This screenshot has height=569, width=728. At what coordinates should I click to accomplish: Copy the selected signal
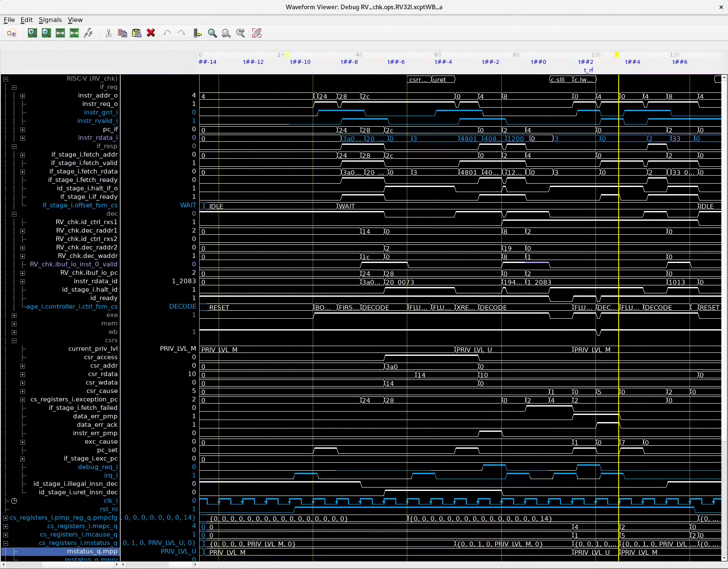pos(122,33)
